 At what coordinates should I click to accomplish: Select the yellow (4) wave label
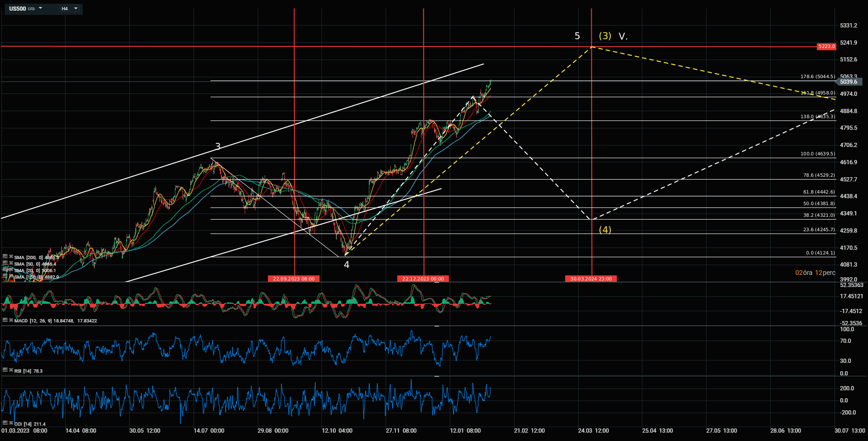605,230
